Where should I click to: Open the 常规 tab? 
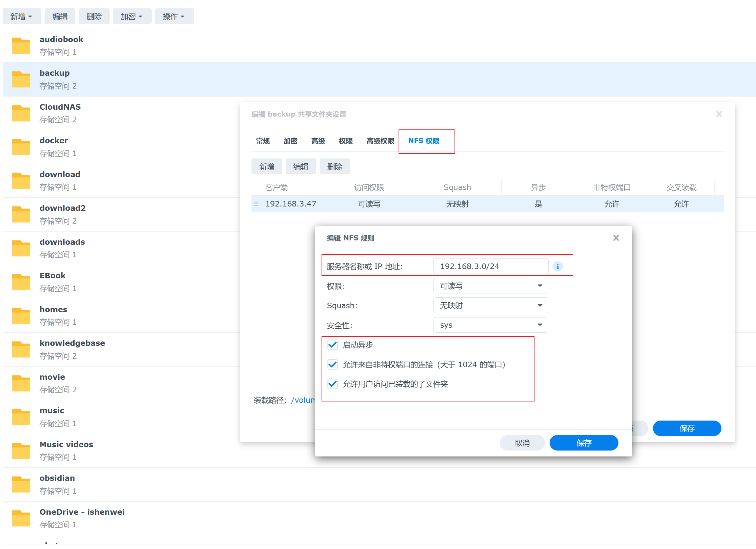click(263, 141)
